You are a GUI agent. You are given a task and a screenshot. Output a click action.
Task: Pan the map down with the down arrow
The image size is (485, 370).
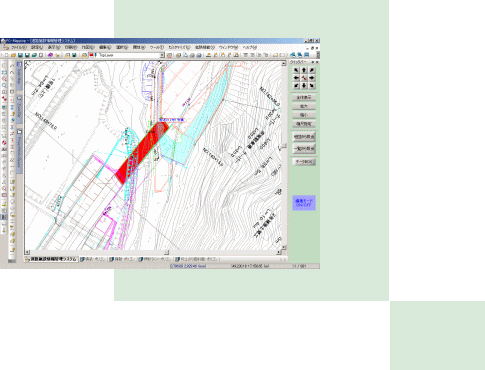304,86
